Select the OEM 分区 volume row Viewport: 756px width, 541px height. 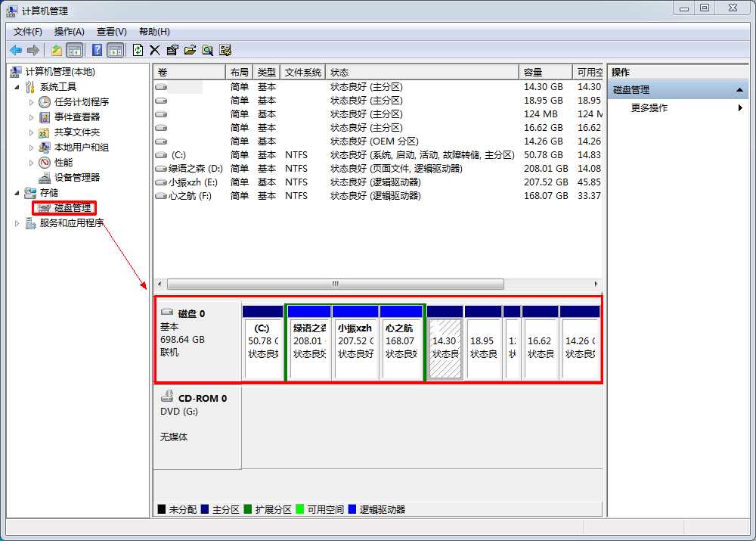tap(378, 141)
